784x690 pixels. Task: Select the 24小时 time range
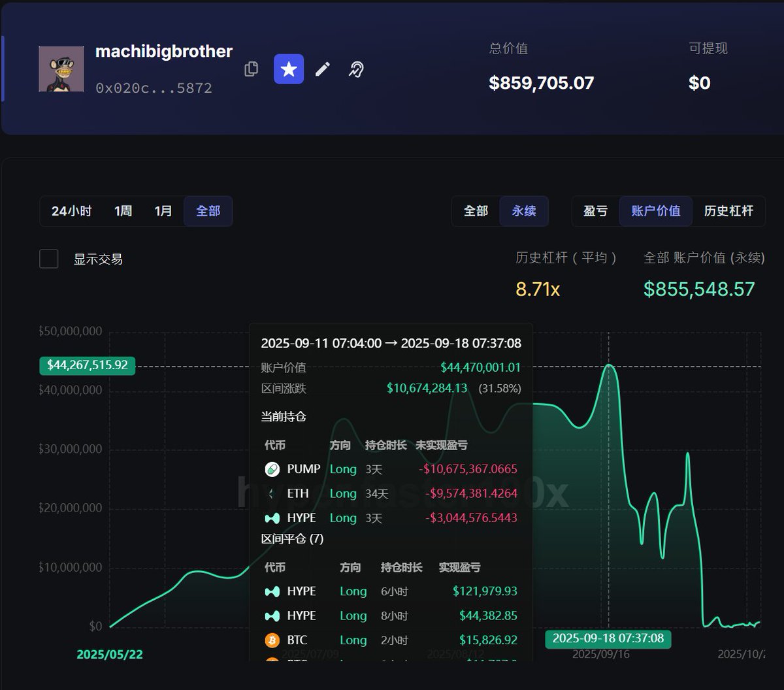[x=72, y=211]
